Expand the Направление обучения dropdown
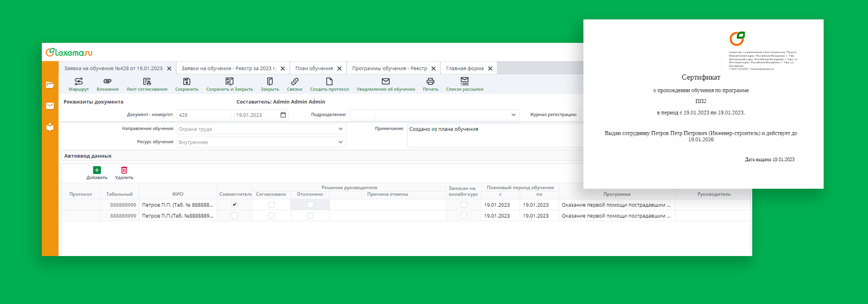This screenshot has width=868, height=304. coord(341,129)
